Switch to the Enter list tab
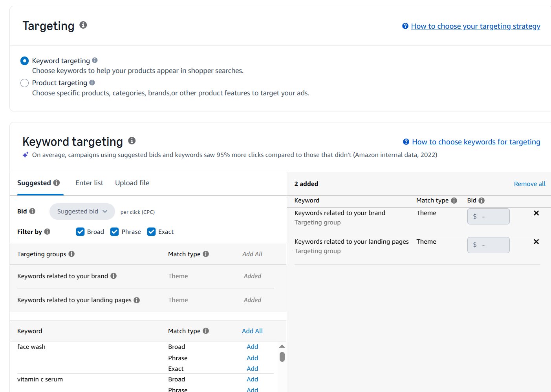Viewport: 551px width, 392px height. (x=89, y=182)
